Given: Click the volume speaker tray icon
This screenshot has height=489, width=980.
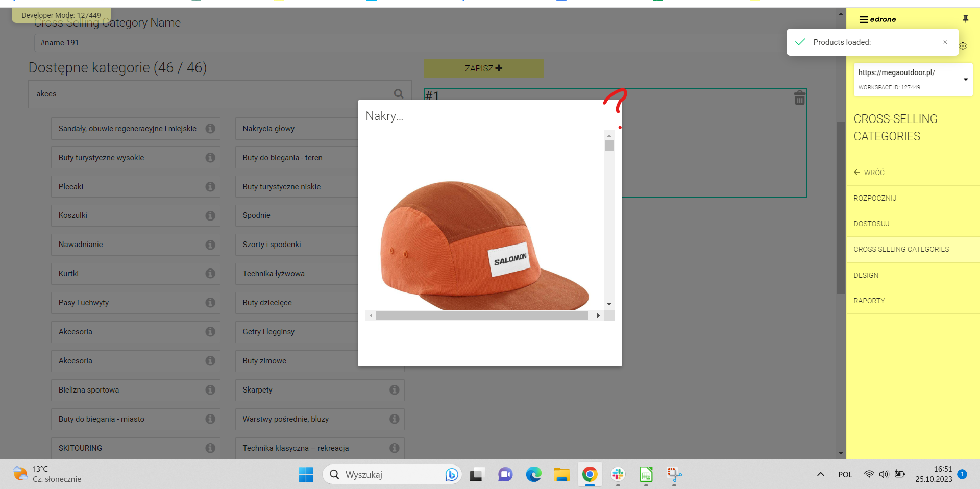Looking at the screenshot, I should click(x=884, y=474).
